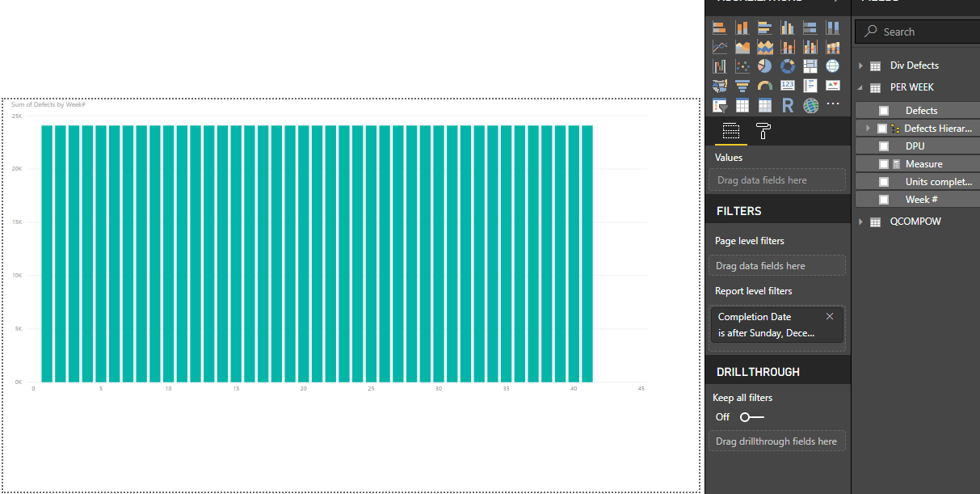Viewport: 980px width, 494px height.
Task: Toggle the Keep all filters switch
Action: 751,417
